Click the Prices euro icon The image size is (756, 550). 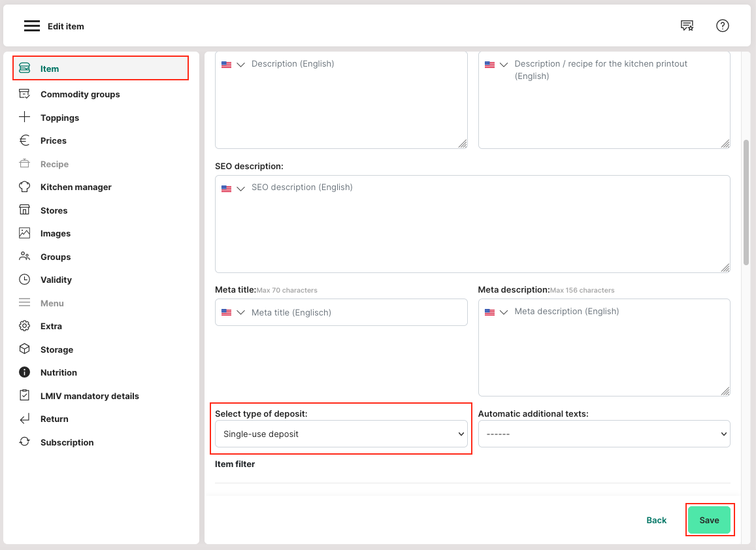pos(24,140)
